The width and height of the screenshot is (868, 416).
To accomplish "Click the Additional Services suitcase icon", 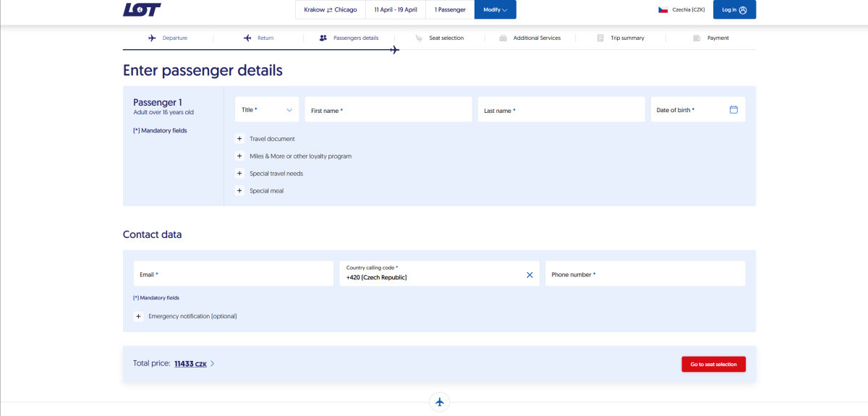I will pyautogui.click(x=503, y=38).
